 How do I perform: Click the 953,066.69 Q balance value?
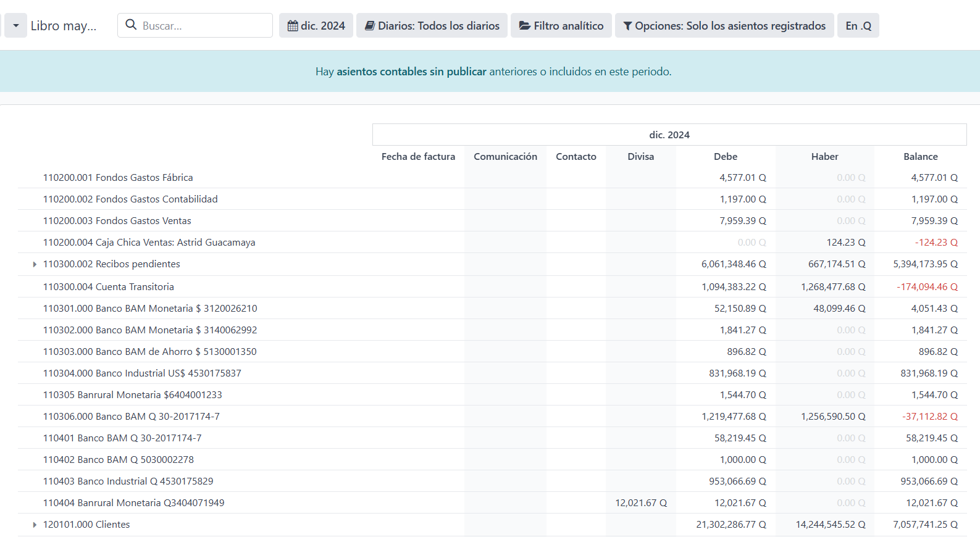pyautogui.click(x=929, y=481)
